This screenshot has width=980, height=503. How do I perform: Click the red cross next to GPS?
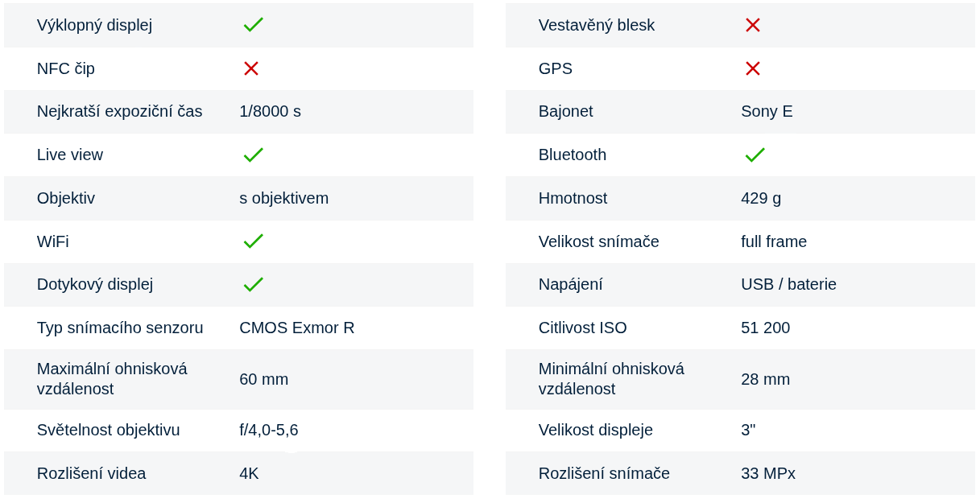tap(753, 68)
